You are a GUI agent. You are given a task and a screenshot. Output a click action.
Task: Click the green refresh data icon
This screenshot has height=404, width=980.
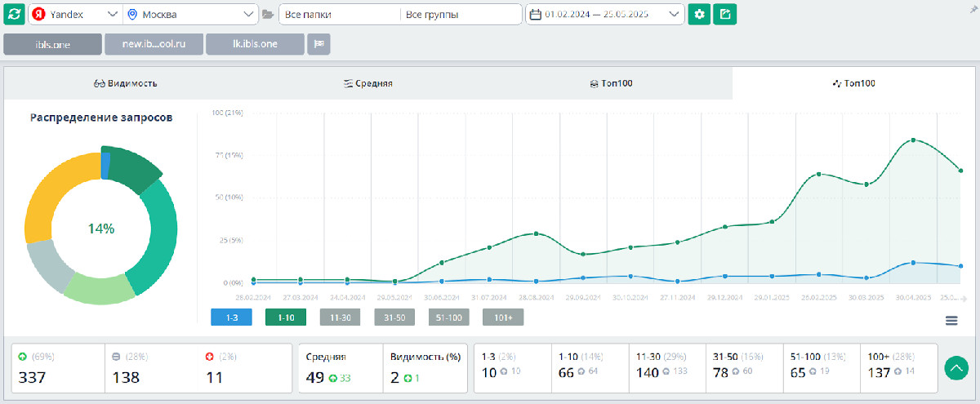[x=15, y=15]
